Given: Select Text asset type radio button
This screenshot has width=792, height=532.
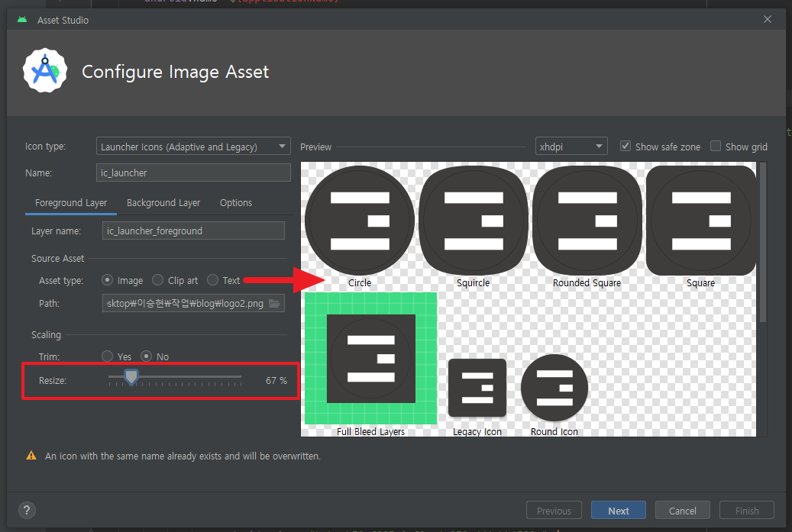Looking at the screenshot, I should pyautogui.click(x=212, y=279).
